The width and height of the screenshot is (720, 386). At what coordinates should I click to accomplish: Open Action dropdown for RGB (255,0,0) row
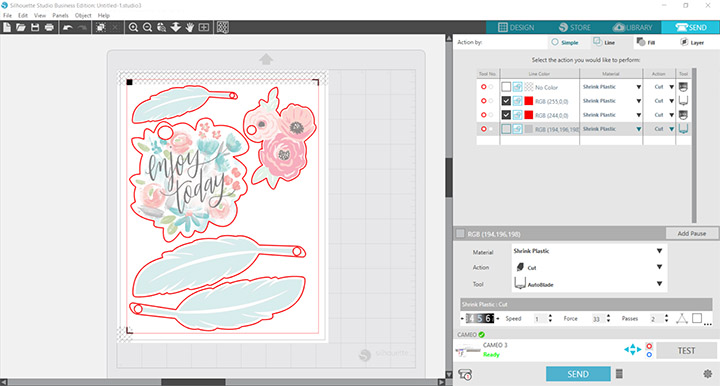coord(671,101)
